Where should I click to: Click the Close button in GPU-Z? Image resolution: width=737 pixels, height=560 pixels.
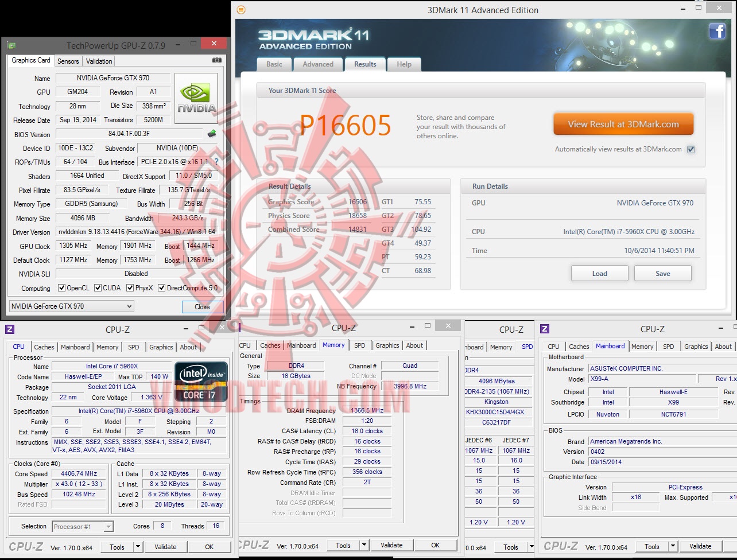[202, 306]
